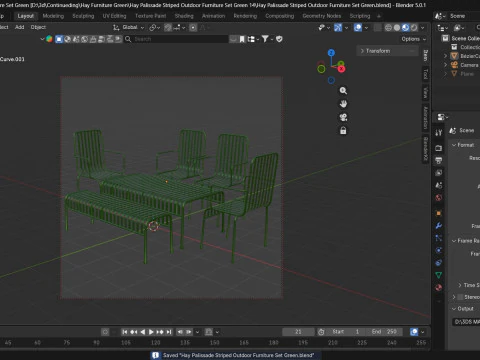Select material preview viewport shading

[405, 28]
